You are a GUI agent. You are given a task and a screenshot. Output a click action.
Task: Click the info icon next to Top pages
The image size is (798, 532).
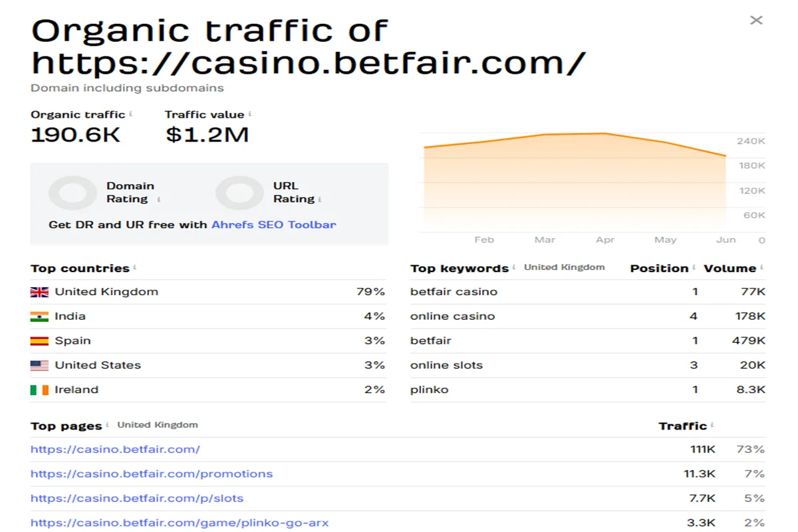pos(107,426)
